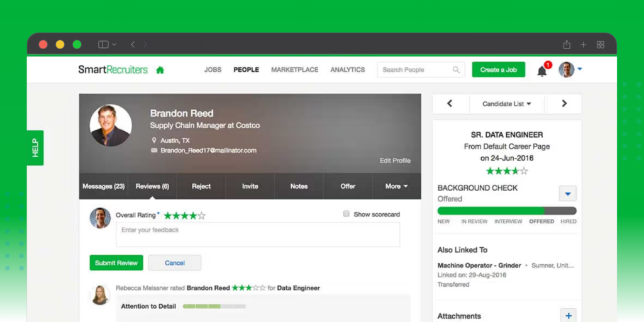The height and width of the screenshot is (322, 644).
Task: Click the Enter your feedback text box
Action: 258,235
